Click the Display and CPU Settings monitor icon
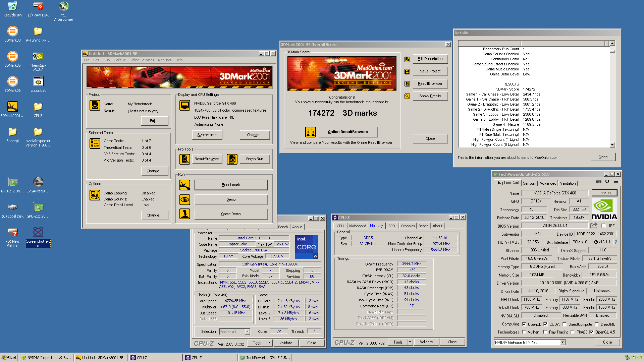644x362 pixels. 185,106
